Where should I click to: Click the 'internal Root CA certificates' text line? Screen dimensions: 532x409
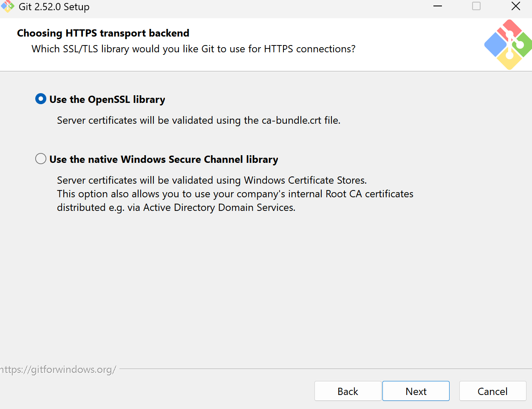click(x=235, y=194)
